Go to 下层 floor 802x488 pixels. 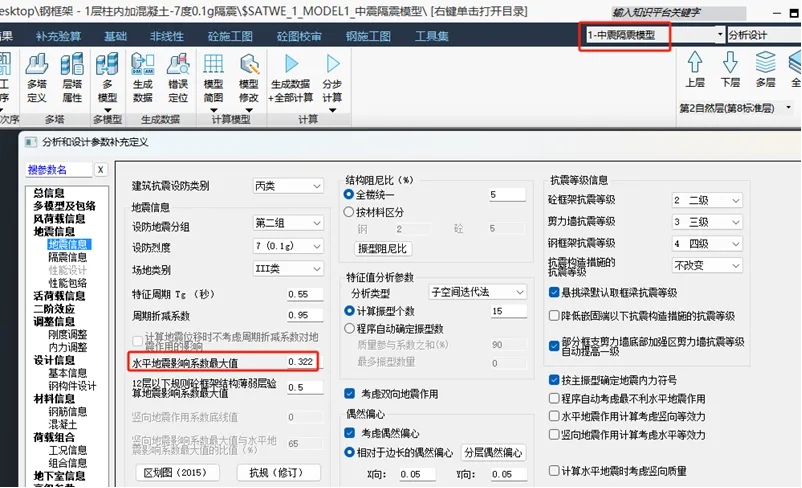click(x=730, y=69)
